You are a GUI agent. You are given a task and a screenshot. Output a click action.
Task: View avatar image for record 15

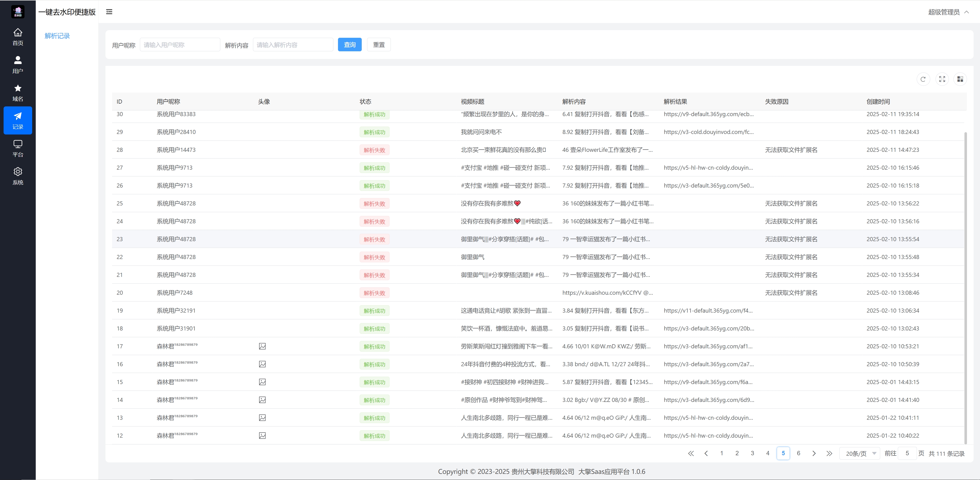(262, 382)
